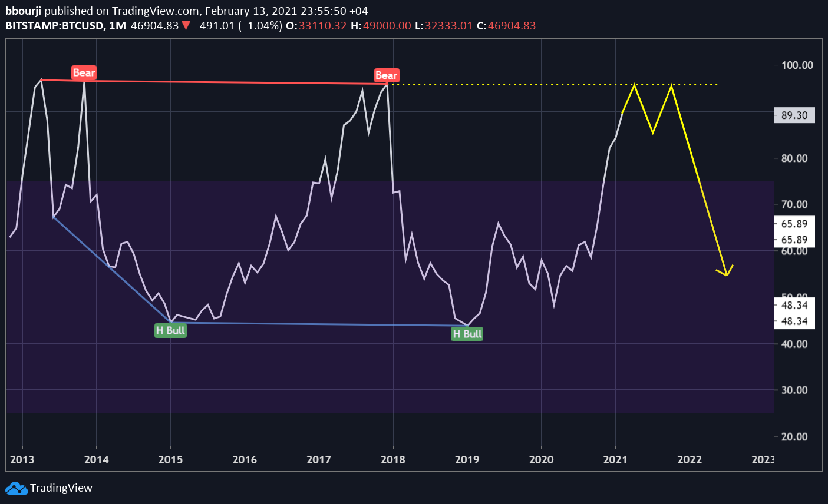Viewport: 828px width, 504px height.
Task: Click the red Bear label near 2018
Action: coord(387,75)
